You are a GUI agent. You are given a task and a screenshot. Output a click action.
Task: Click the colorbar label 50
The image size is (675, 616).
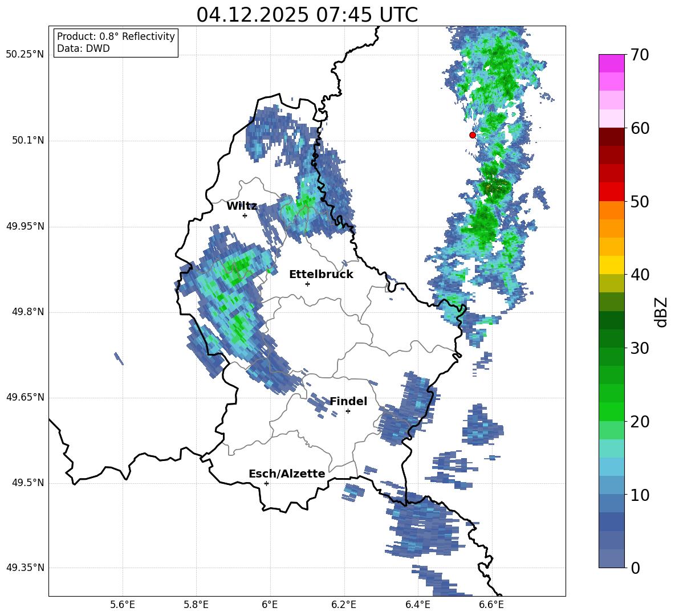(640, 202)
